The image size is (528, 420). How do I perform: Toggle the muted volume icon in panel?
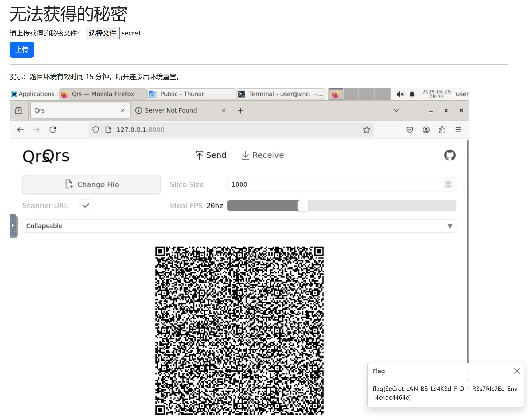click(400, 94)
